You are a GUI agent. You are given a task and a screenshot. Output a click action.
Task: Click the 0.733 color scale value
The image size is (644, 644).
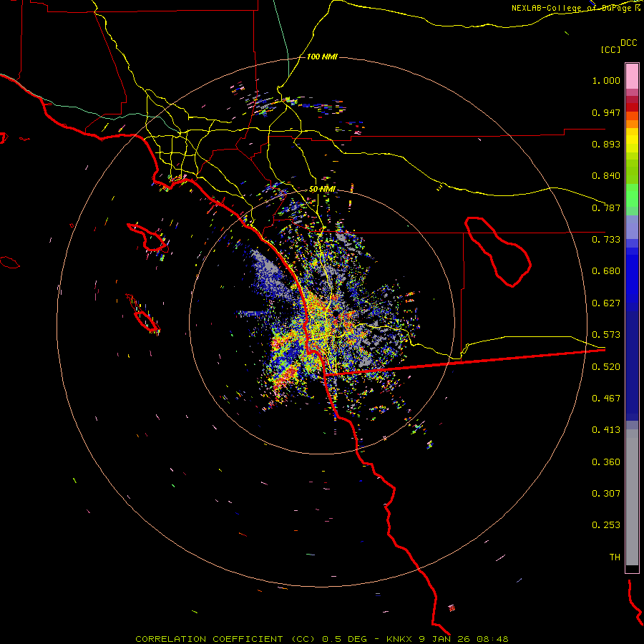(606, 240)
